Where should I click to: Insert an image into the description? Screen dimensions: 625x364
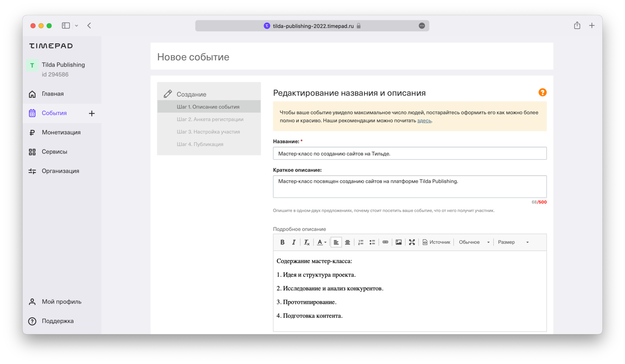398,242
